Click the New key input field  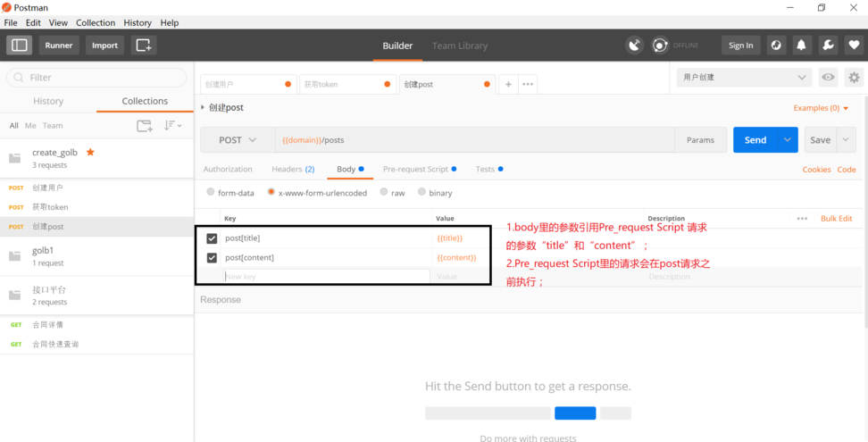pyautogui.click(x=327, y=276)
